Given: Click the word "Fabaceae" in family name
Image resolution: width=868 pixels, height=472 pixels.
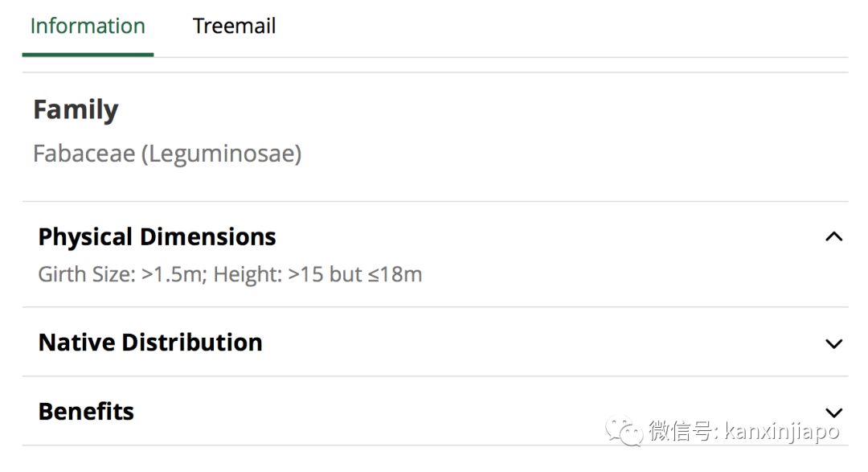Looking at the screenshot, I should (x=84, y=153).
